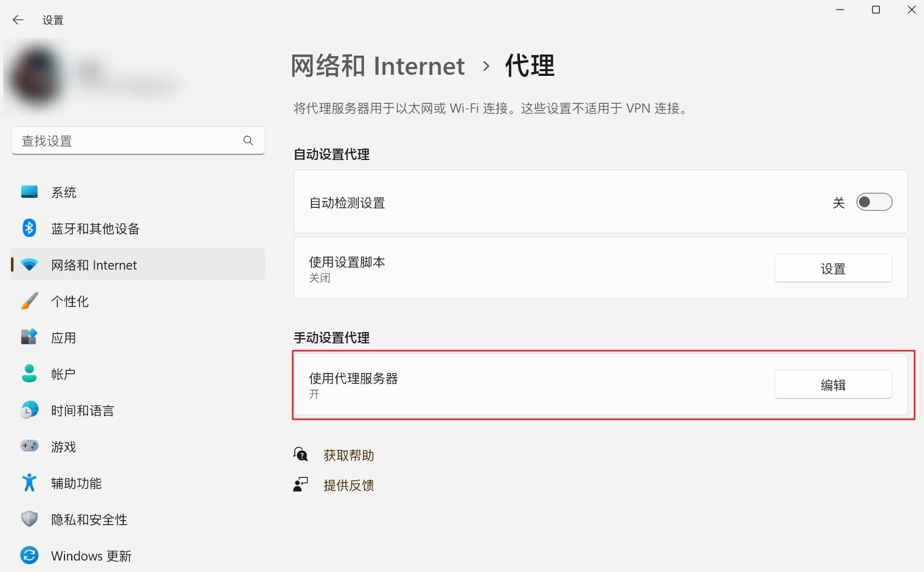Open 应用 section icon
924x572 pixels.
(29, 337)
